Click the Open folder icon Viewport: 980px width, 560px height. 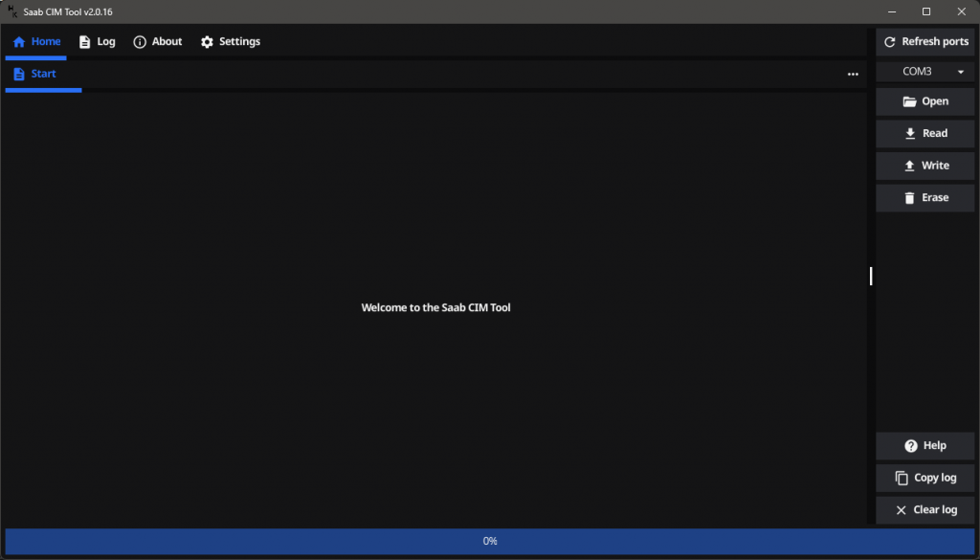[909, 101]
